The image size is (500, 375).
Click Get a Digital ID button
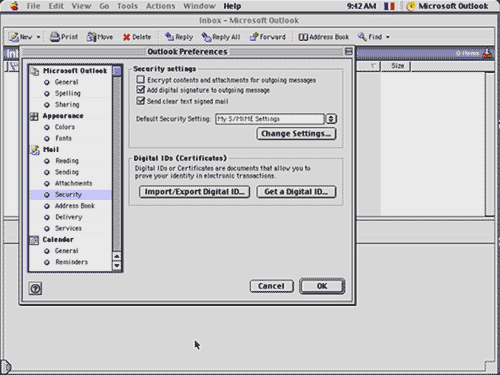[296, 192]
